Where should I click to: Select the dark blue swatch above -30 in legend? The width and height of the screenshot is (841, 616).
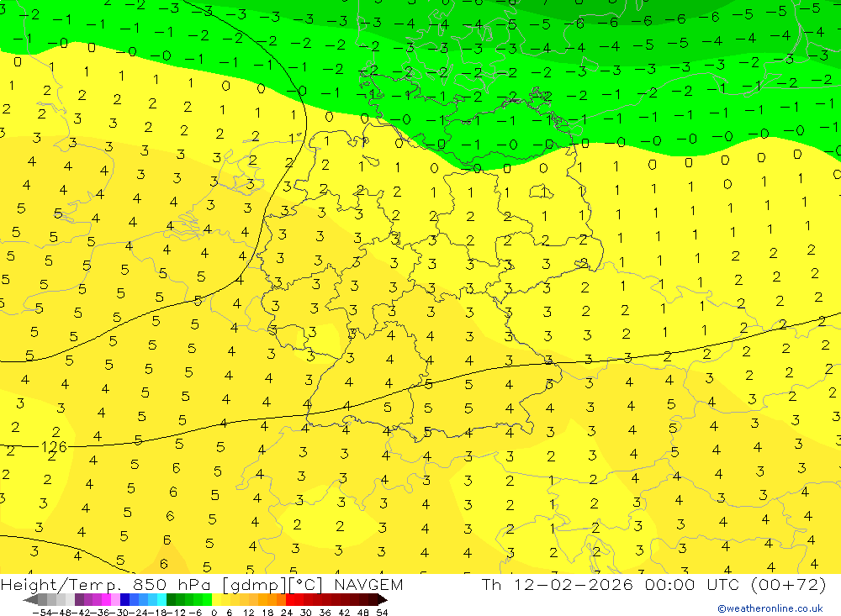coord(124,599)
